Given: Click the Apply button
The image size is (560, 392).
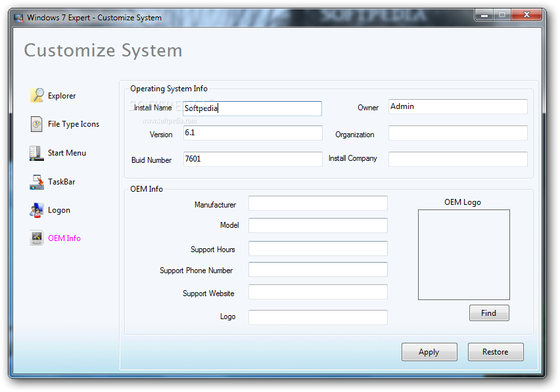Looking at the screenshot, I should point(429,352).
